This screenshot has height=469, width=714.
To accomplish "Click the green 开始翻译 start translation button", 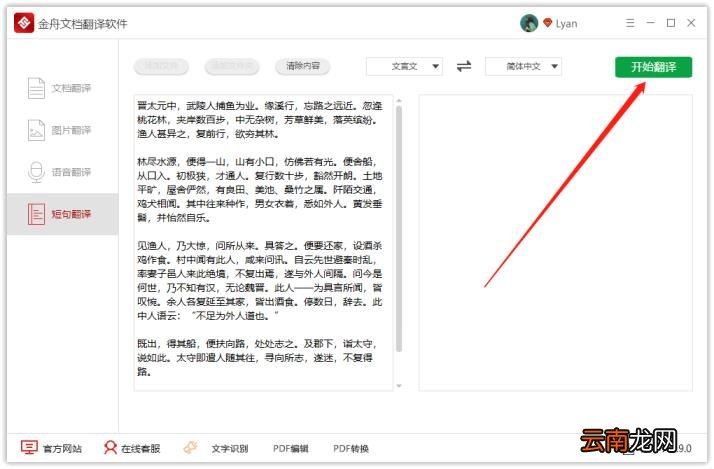I will (x=653, y=67).
